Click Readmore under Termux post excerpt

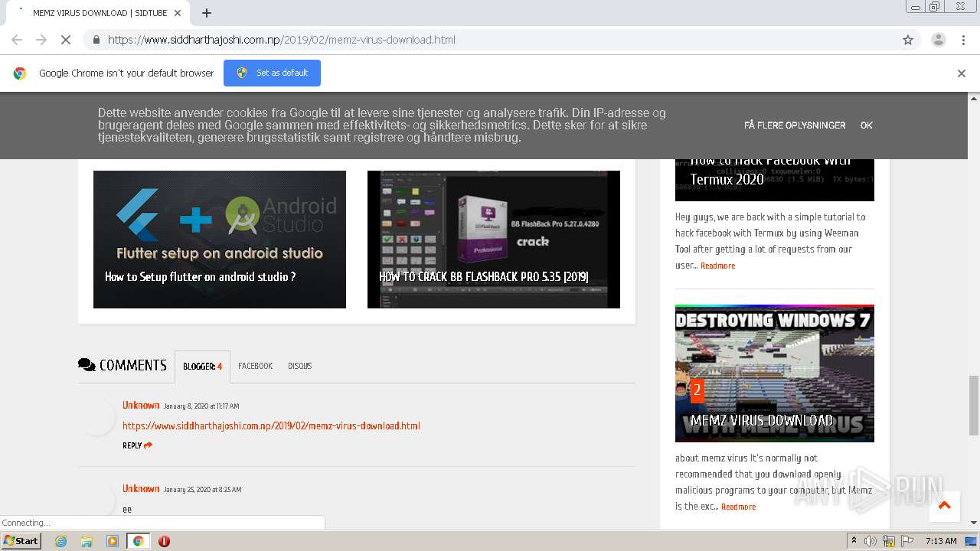point(717,266)
